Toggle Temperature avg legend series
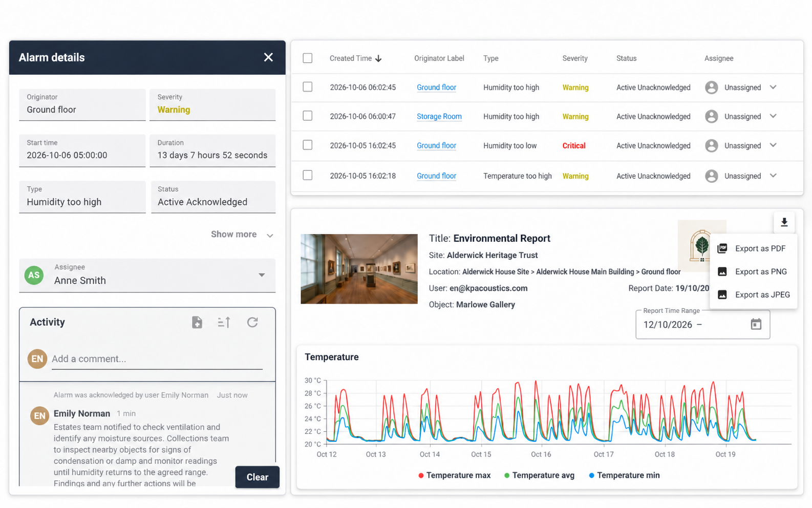This screenshot has width=812, height=508. coord(539,475)
